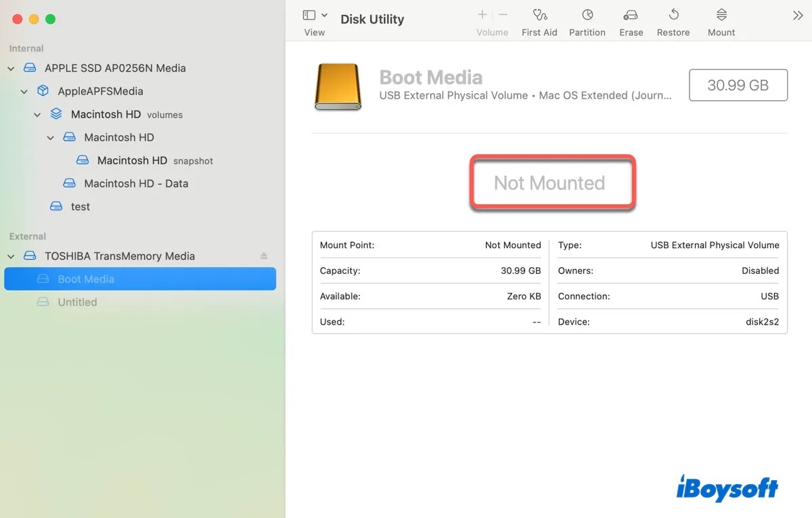Viewport: 812px width, 518px height.
Task: Click the orange Boot Media drive icon
Action: point(338,87)
